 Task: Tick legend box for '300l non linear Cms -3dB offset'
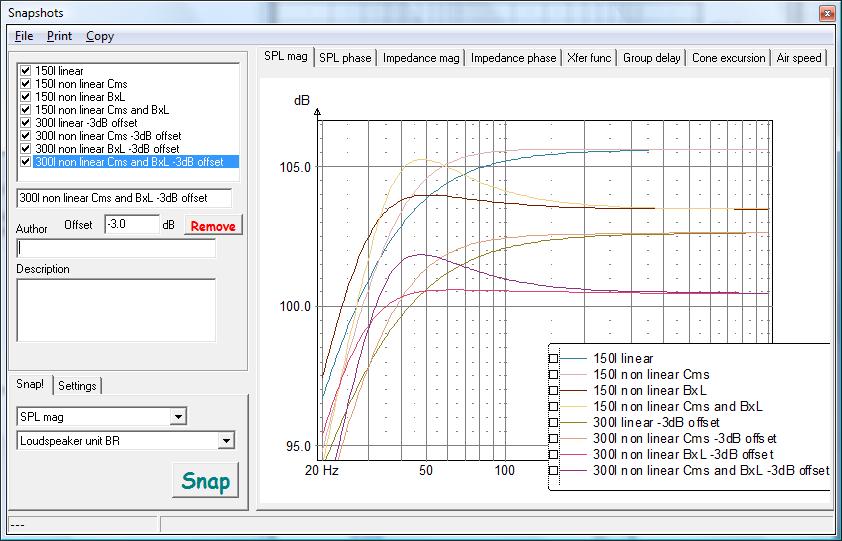[x=553, y=439]
